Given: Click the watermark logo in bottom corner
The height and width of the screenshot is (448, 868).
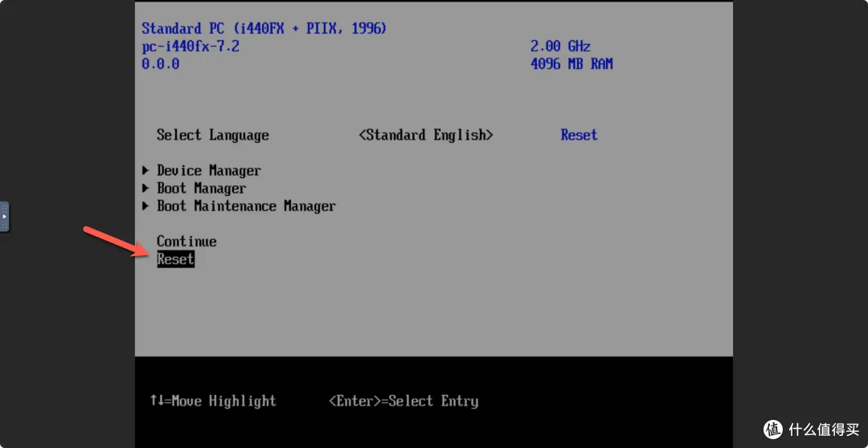Looking at the screenshot, I should click(773, 428).
